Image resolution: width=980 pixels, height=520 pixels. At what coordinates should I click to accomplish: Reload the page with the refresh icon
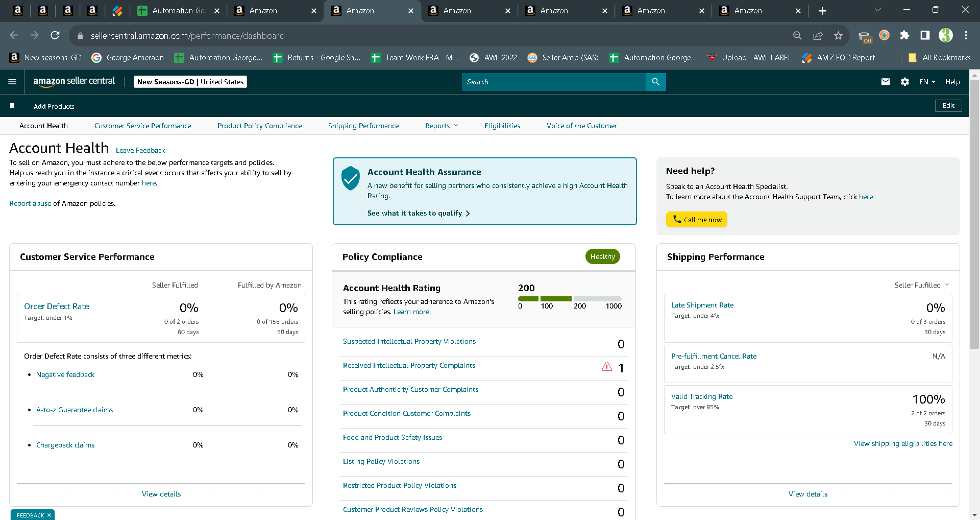tap(55, 35)
